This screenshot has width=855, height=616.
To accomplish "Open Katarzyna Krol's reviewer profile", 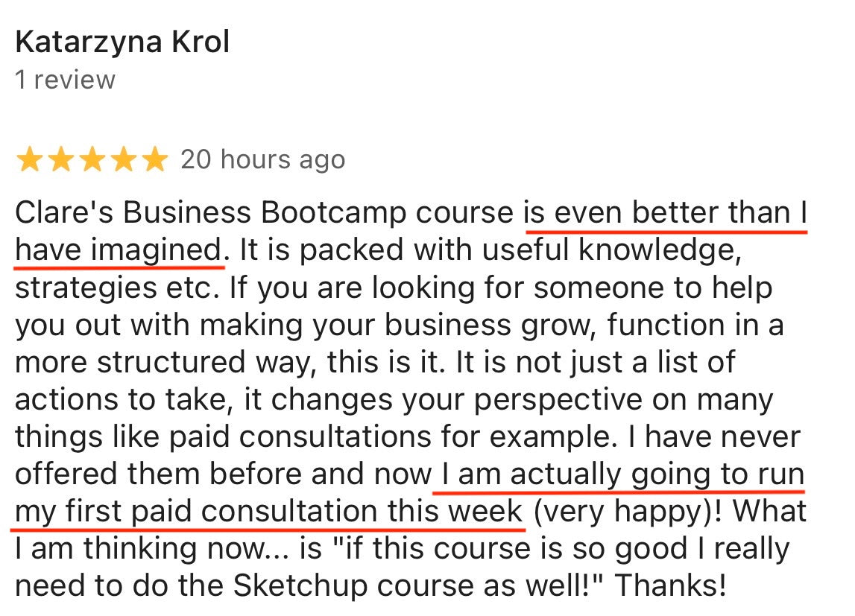I will 122,42.
